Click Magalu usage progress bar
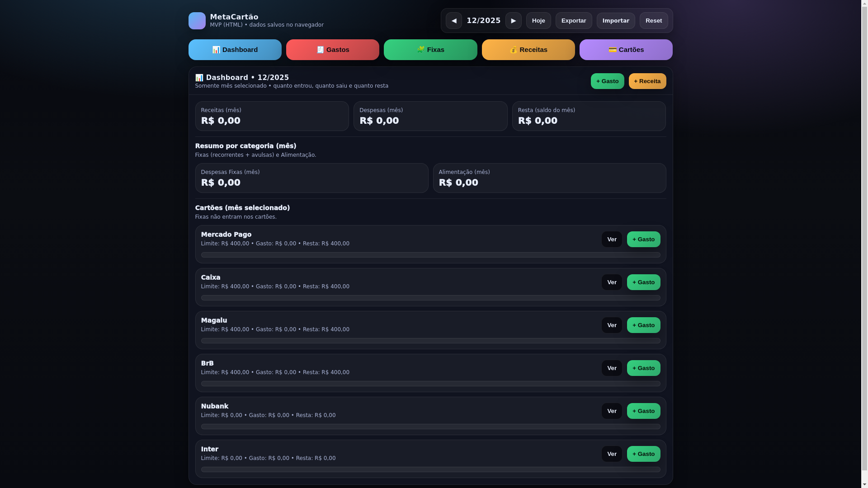This screenshot has height=488, width=868. click(430, 341)
